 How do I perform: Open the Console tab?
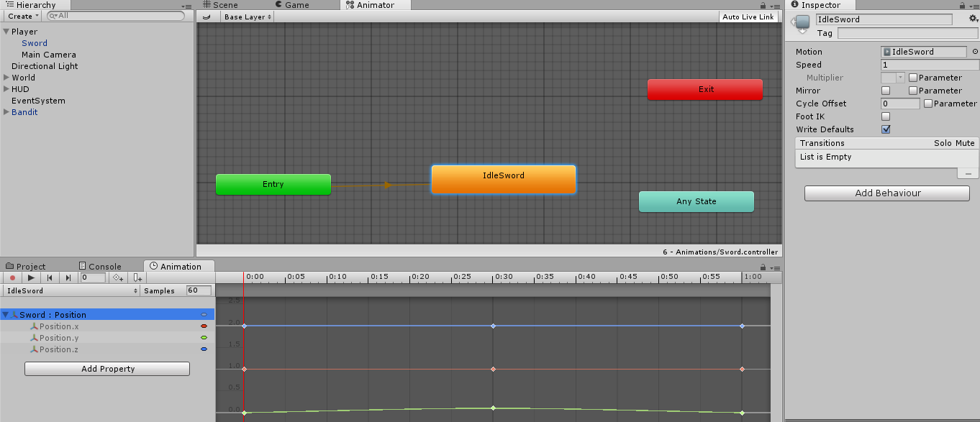tap(101, 266)
